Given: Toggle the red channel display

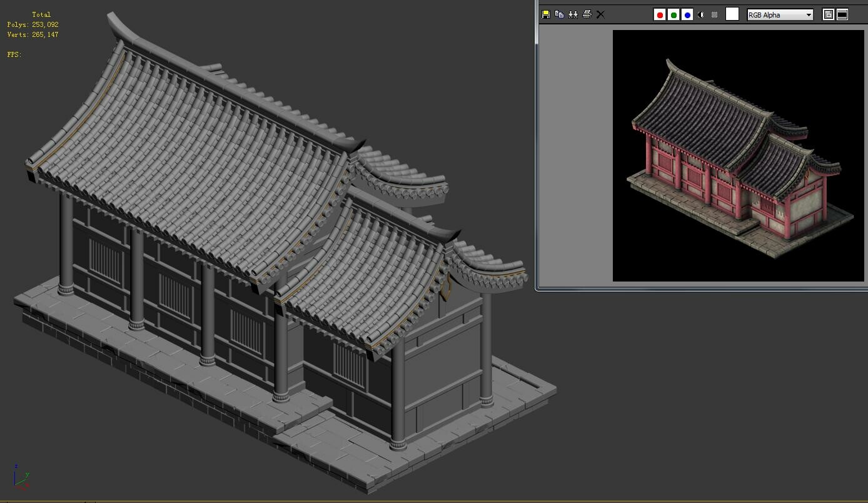Looking at the screenshot, I should (x=660, y=15).
